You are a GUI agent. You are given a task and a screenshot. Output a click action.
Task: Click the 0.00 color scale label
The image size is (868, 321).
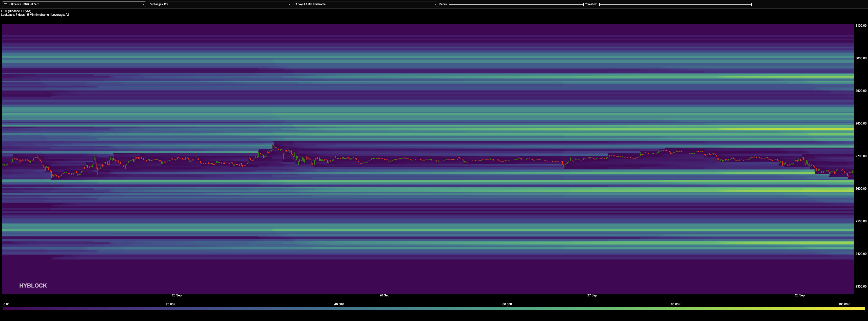point(6,304)
